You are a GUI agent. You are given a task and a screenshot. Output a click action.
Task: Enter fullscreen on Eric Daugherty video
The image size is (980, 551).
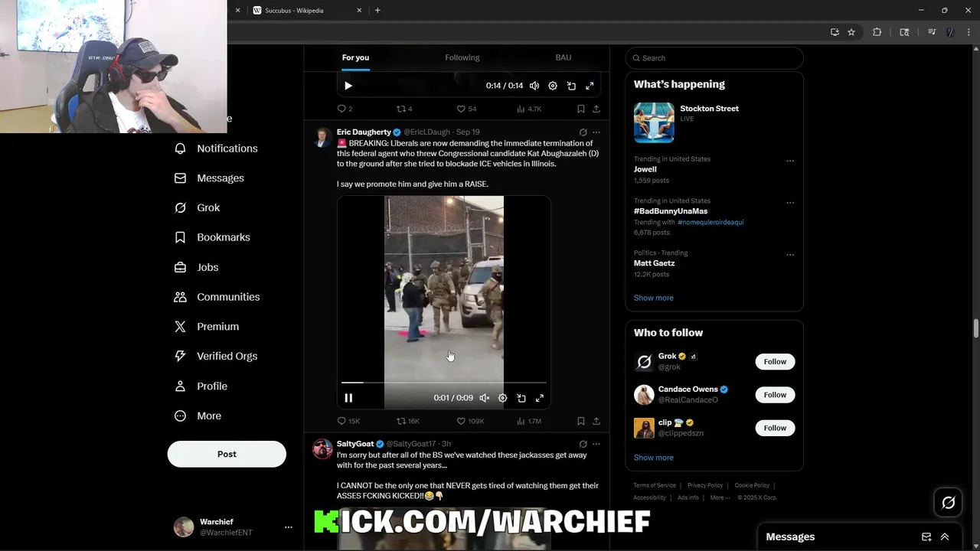coord(540,398)
